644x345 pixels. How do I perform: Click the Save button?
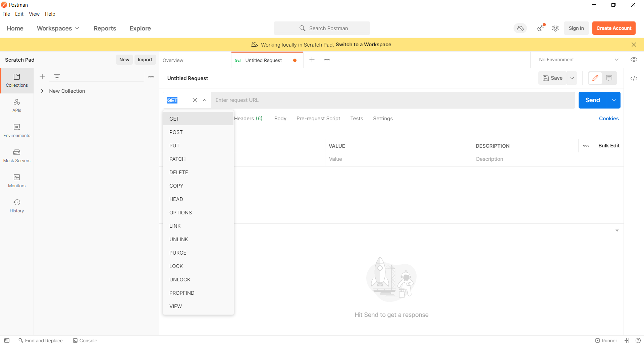[x=552, y=78]
